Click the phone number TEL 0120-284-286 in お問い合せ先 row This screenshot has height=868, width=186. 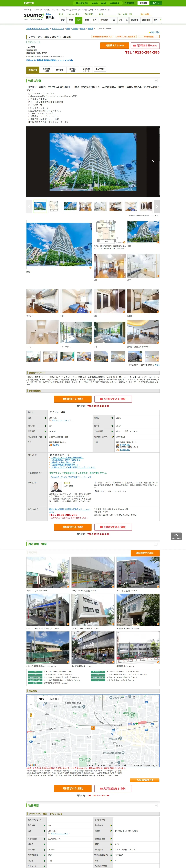tap(63, 515)
